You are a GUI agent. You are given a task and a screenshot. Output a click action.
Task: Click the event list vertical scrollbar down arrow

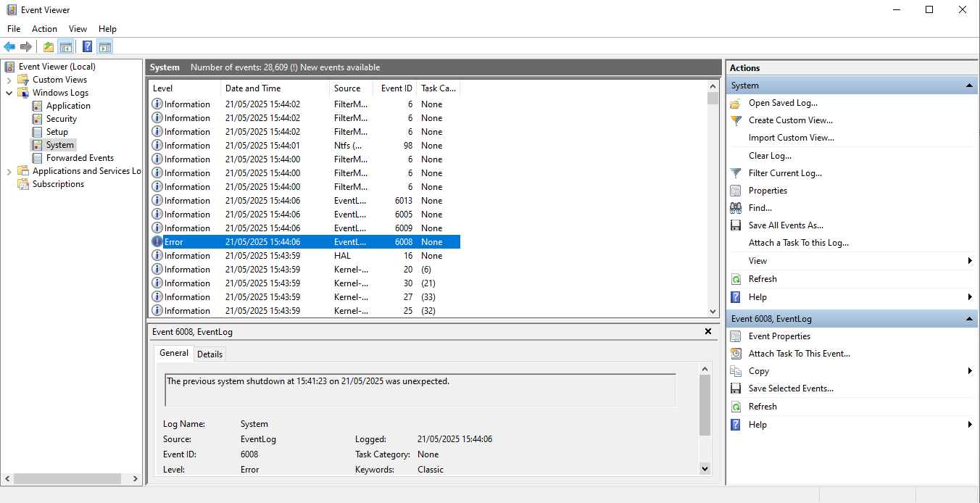(713, 311)
